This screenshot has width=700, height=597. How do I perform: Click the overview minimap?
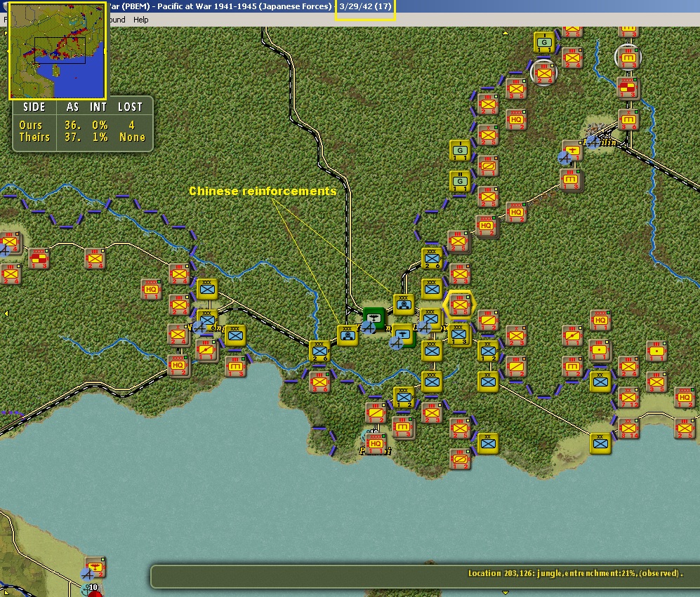coord(58,51)
